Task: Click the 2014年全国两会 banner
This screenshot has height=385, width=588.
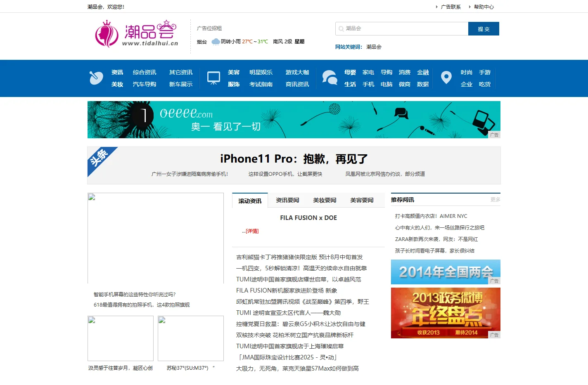Action: [x=446, y=272]
